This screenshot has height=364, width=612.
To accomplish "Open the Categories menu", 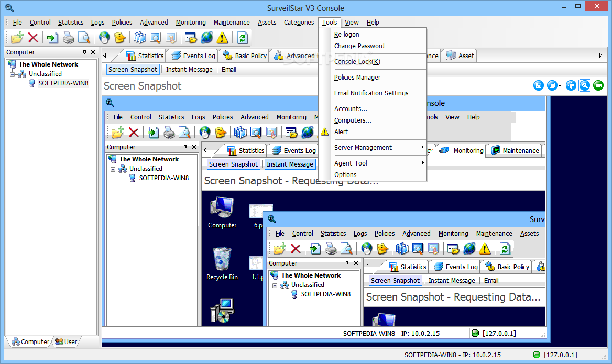I will (299, 22).
